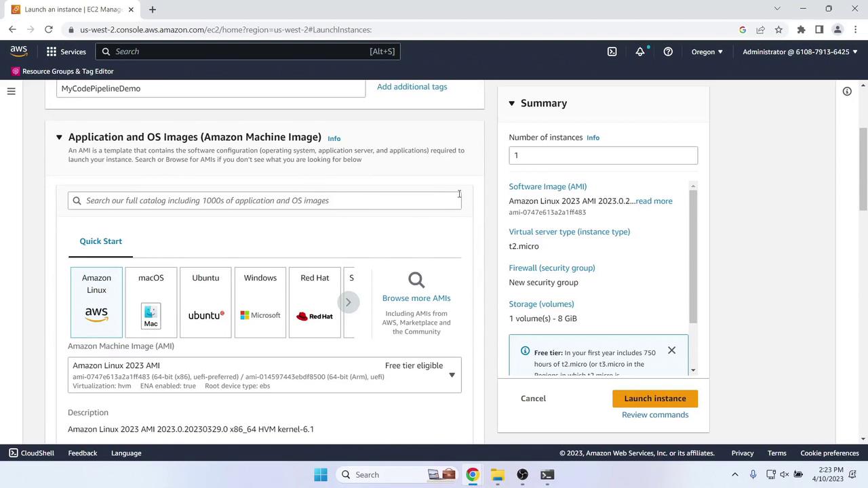Open the footer Language selector
The image size is (868, 488).
(126, 453)
